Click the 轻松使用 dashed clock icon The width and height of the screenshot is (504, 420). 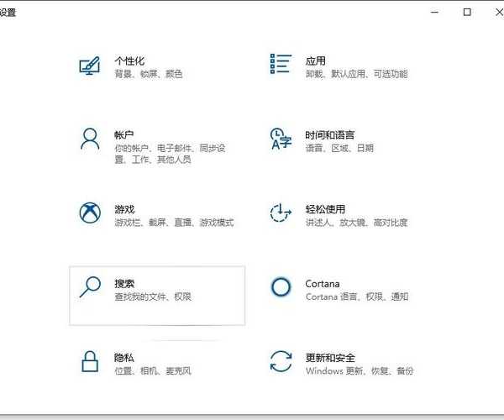281,213
